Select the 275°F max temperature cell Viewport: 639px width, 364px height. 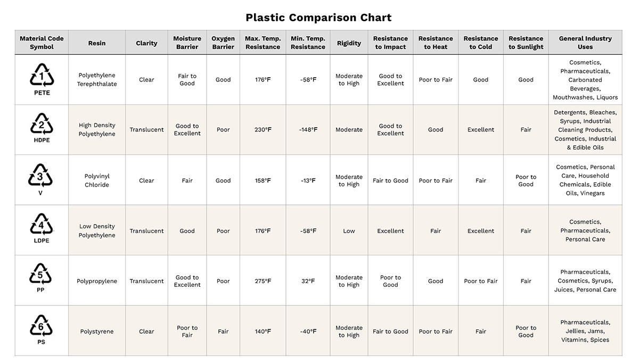[263, 281]
